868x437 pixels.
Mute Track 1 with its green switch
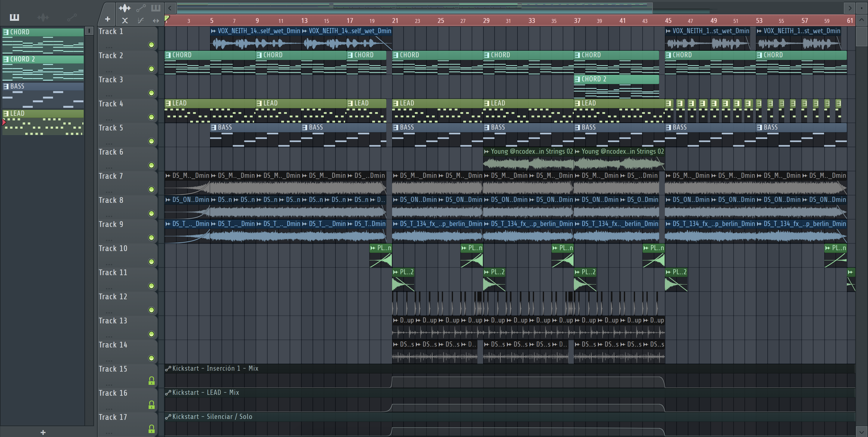tap(152, 45)
